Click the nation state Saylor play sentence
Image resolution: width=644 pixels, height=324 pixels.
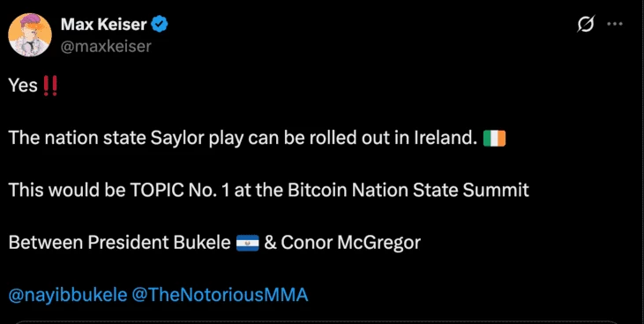tap(243, 139)
